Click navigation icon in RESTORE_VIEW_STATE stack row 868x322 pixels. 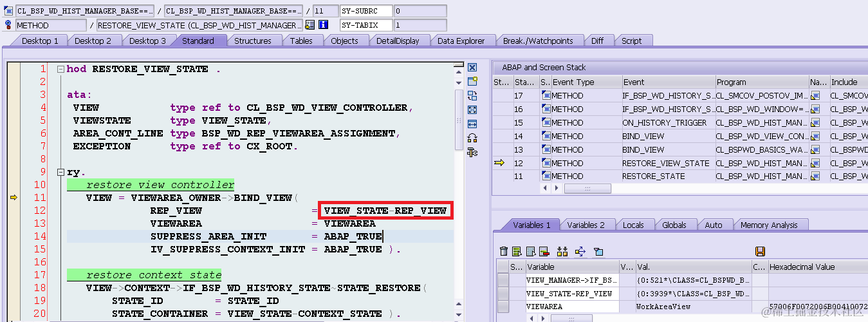(x=816, y=163)
